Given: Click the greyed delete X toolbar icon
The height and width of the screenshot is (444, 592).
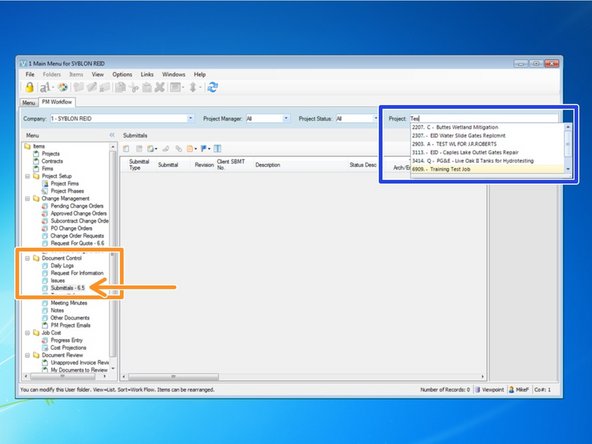Looking at the screenshot, I should [x=160, y=87].
